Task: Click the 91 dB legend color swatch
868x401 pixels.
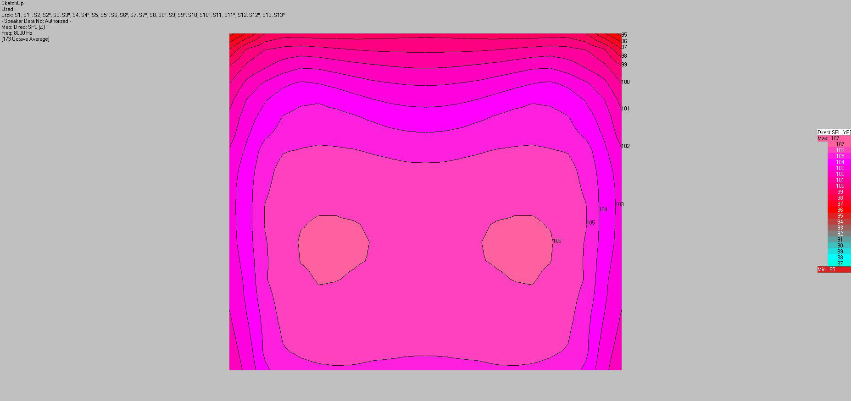Action: [840, 239]
